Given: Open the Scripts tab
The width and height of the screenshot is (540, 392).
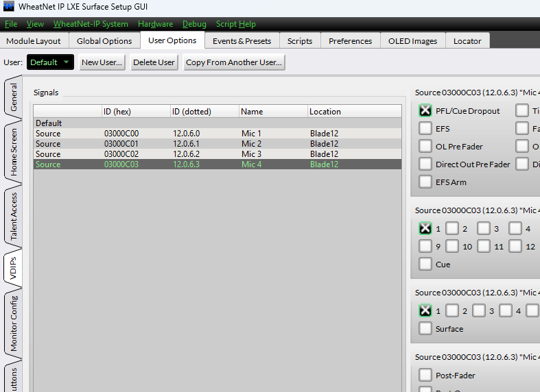Looking at the screenshot, I should pyautogui.click(x=300, y=41).
